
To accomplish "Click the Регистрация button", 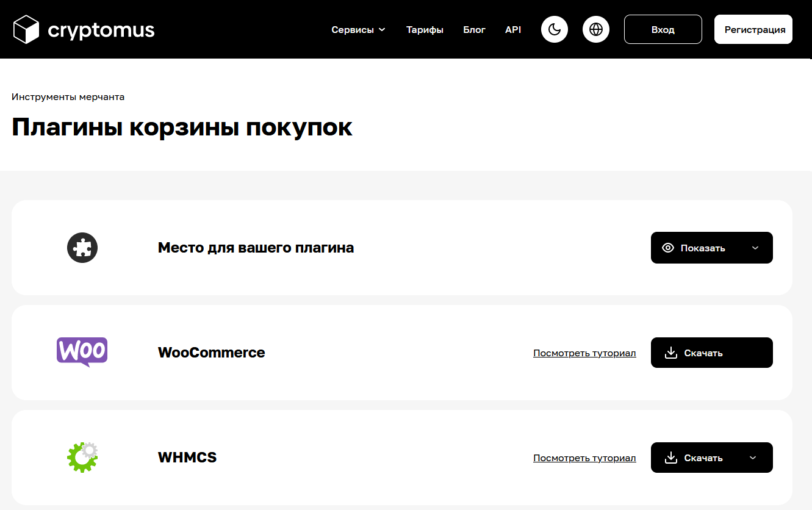I will (753, 29).
